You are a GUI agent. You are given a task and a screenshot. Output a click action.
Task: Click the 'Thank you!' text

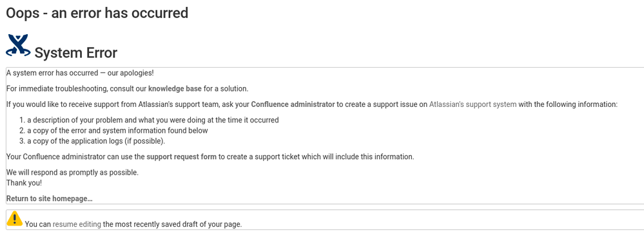click(24, 183)
